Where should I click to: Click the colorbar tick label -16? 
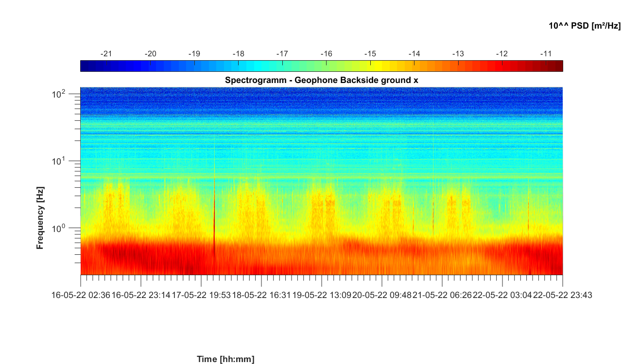point(326,54)
